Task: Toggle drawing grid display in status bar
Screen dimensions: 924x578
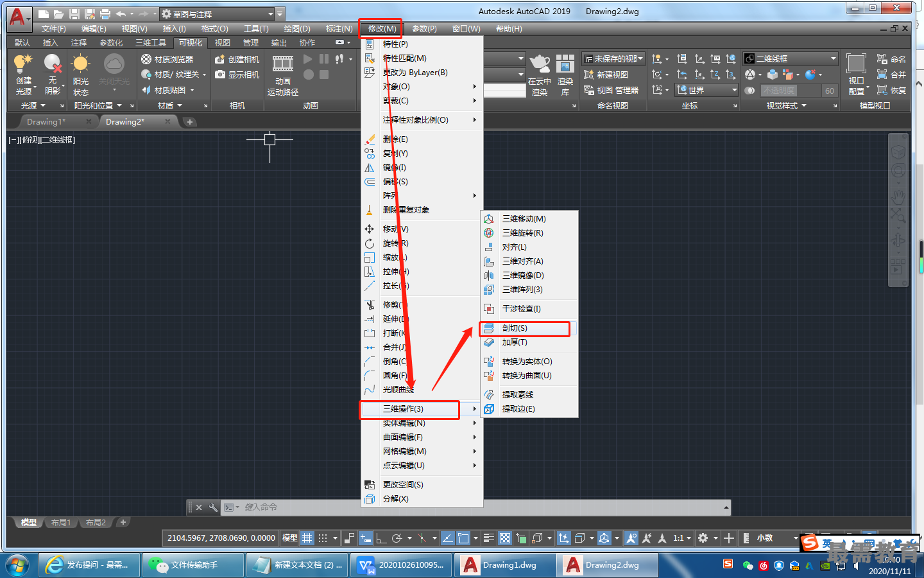Action: (x=307, y=538)
